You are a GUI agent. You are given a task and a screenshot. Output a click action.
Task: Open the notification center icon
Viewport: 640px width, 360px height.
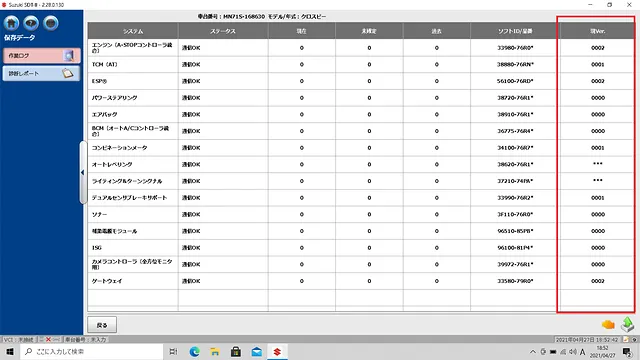click(x=627, y=352)
